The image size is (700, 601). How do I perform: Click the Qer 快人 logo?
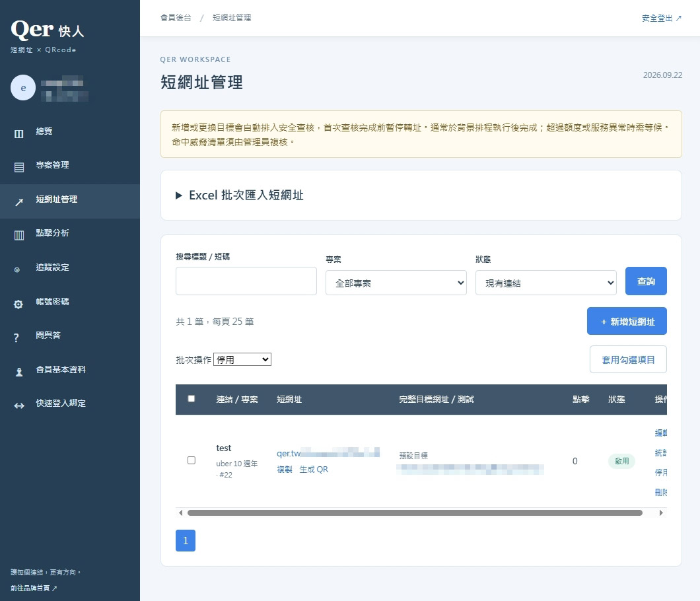tap(48, 30)
